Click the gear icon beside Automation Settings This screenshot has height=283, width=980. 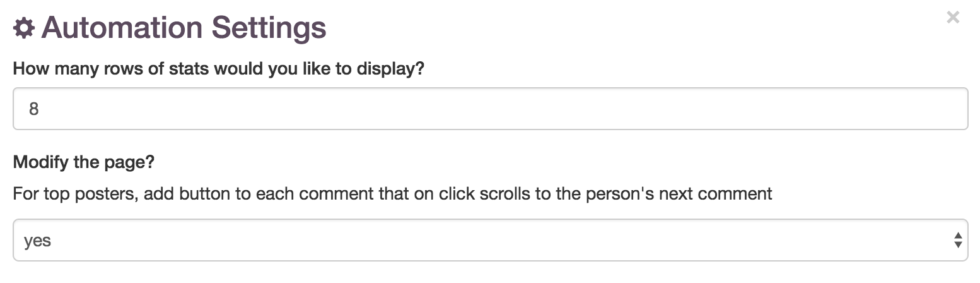click(x=24, y=28)
